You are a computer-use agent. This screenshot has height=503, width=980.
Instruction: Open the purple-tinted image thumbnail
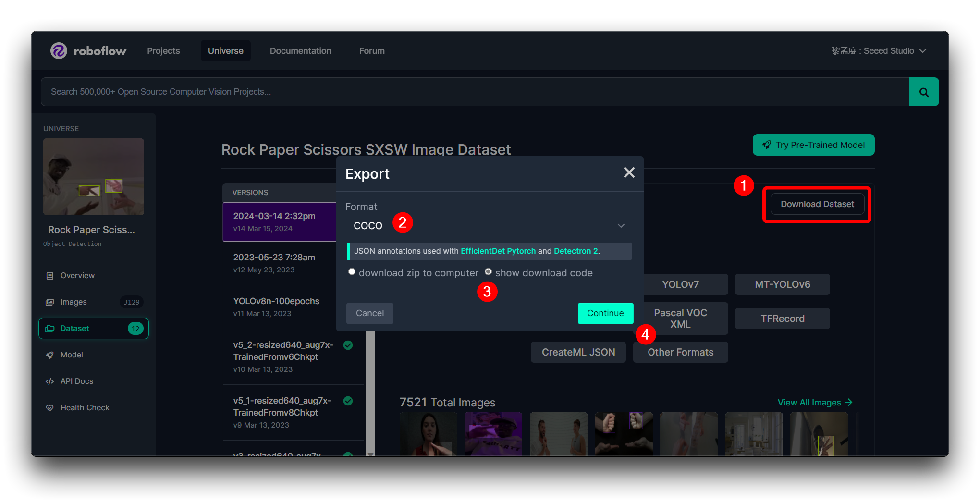[493, 434]
